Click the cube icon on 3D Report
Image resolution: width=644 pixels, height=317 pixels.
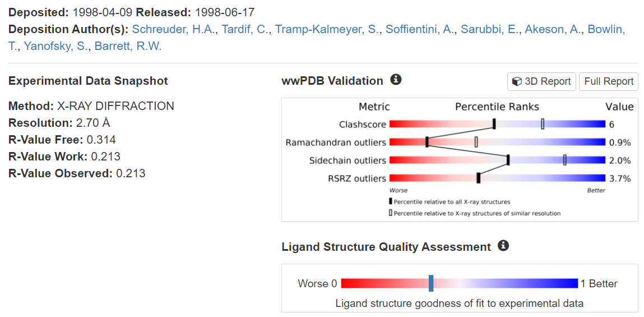[x=517, y=82]
